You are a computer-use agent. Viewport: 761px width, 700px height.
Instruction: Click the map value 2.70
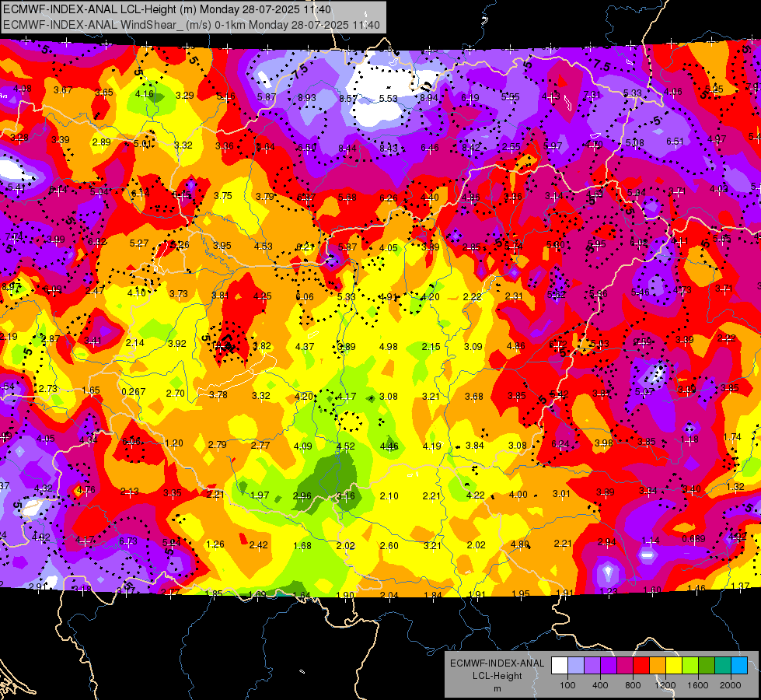[x=175, y=394]
